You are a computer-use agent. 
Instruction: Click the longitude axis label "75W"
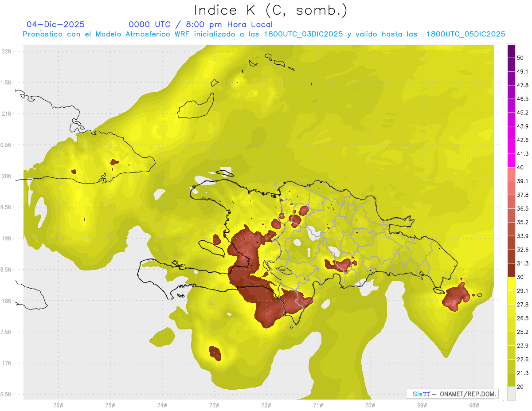coord(110,405)
